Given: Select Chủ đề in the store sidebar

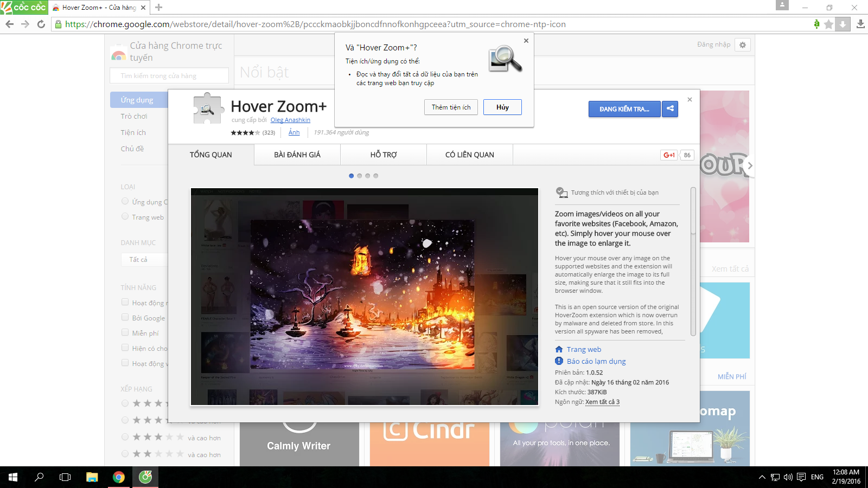Looking at the screenshot, I should pyautogui.click(x=132, y=149).
